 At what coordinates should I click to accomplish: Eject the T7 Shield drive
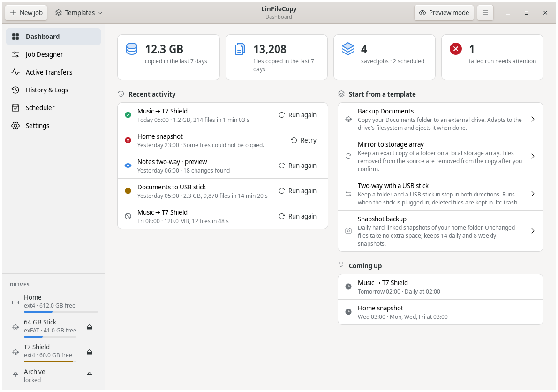click(x=90, y=352)
